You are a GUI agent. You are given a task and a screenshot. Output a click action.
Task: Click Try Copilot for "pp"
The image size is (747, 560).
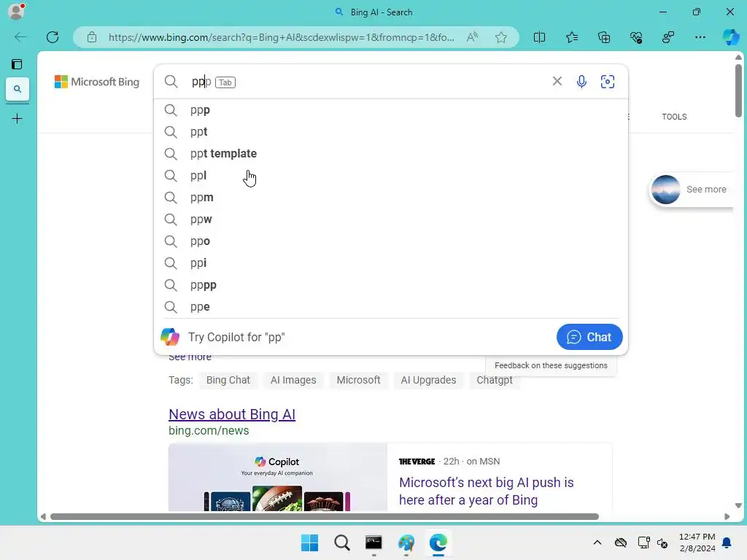(x=236, y=337)
